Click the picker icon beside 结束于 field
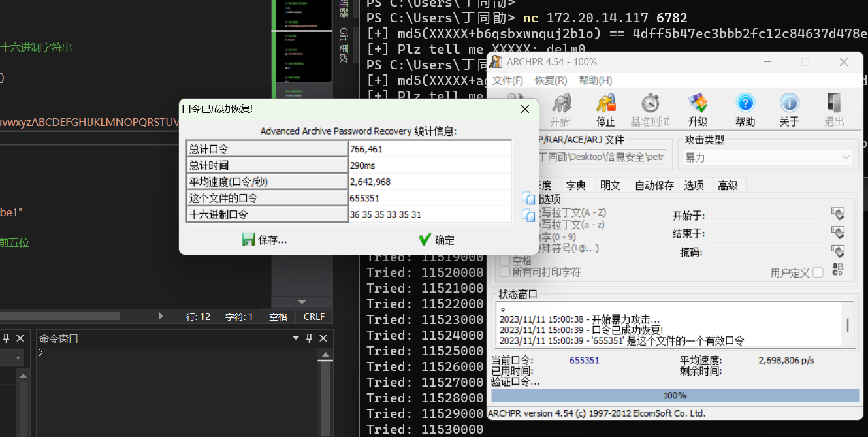 click(x=838, y=233)
